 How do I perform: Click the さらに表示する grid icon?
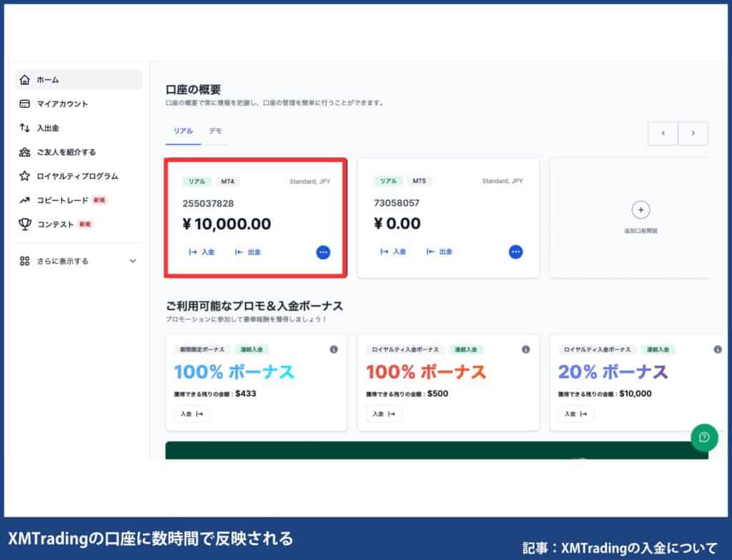pyautogui.click(x=25, y=261)
